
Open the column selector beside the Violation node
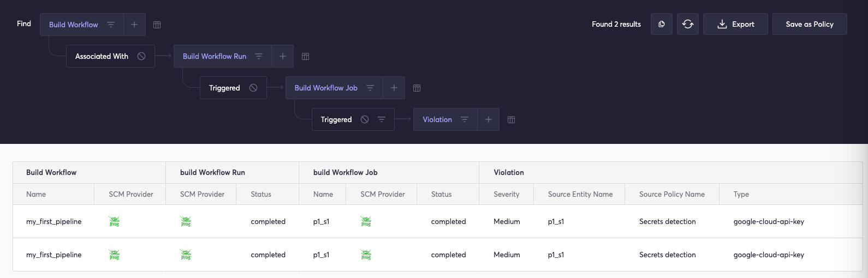pyautogui.click(x=511, y=119)
